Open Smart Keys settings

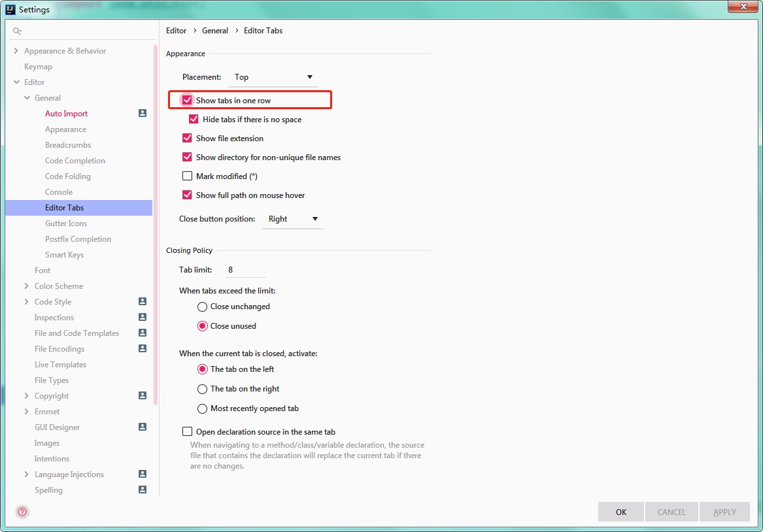64,255
